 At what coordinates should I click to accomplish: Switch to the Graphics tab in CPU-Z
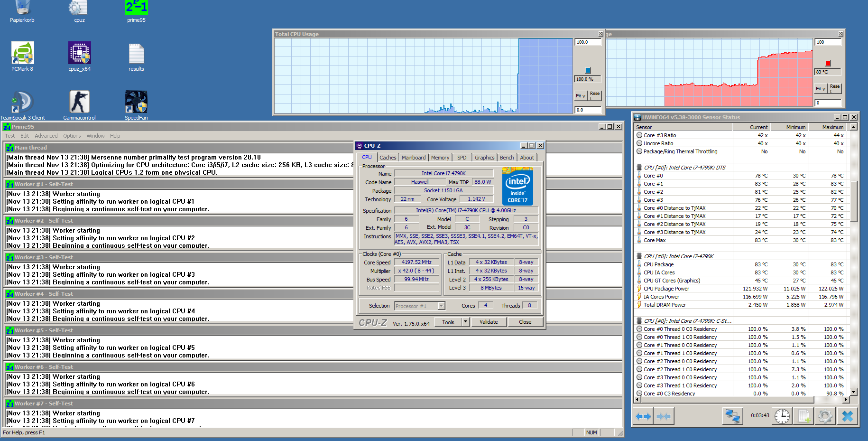point(485,158)
